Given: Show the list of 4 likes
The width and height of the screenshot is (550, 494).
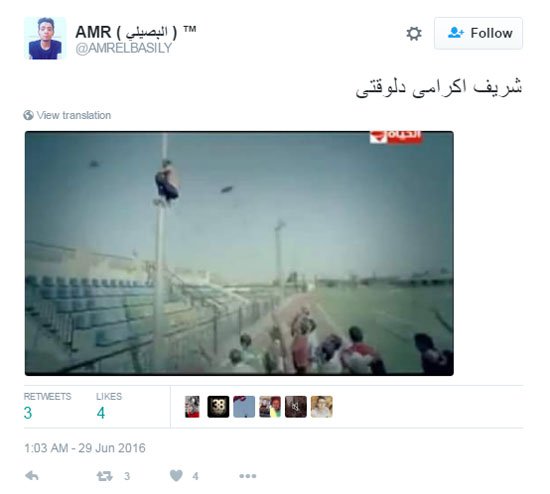Looking at the screenshot, I should coord(109,407).
